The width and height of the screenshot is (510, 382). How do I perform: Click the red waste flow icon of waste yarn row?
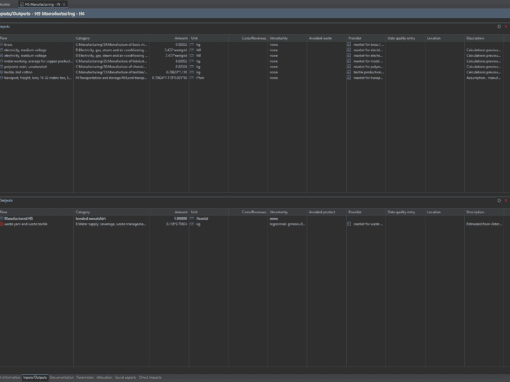[2, 224]
